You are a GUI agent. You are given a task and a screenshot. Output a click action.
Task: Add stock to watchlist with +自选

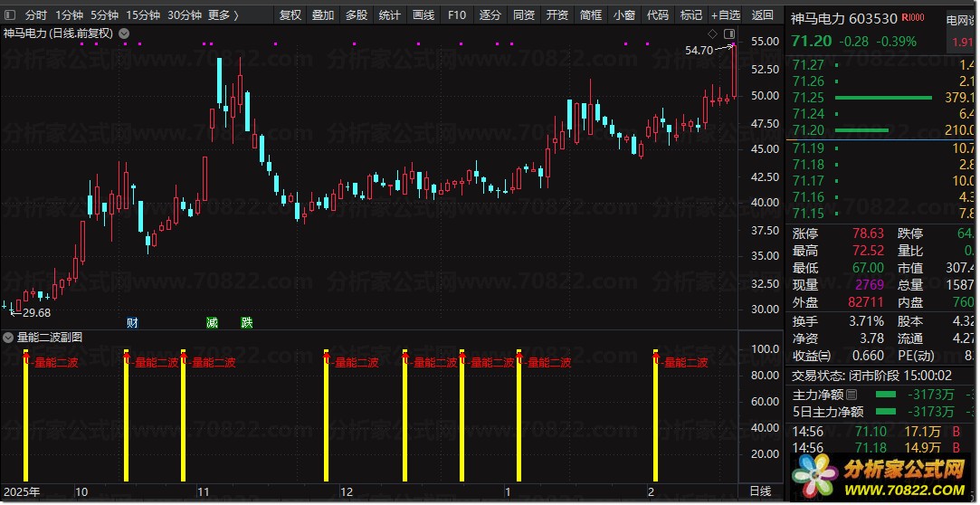coord(726,15)
